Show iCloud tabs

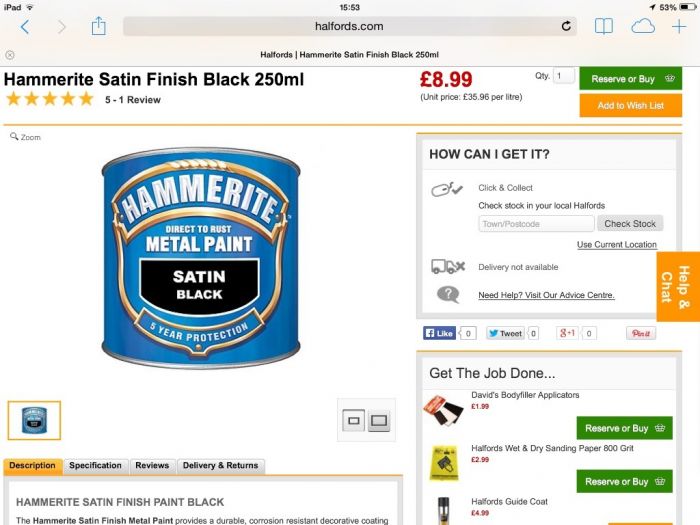pyautogui.click(x=643, y=26)
